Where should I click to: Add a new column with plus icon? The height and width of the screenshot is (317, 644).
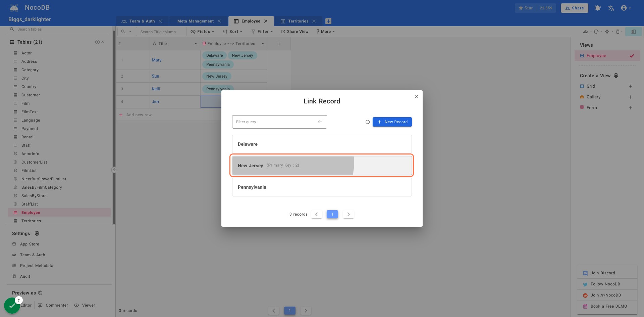point(279,44)
